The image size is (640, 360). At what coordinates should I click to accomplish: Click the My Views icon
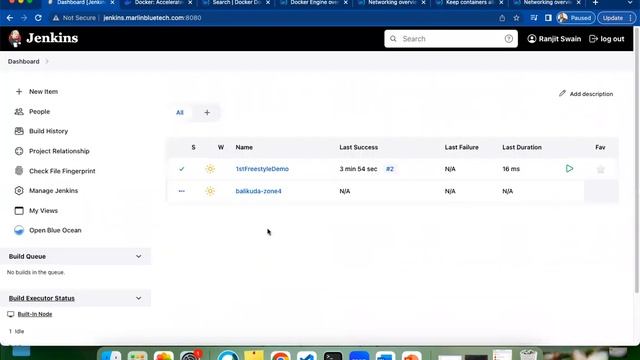[19, 211]
